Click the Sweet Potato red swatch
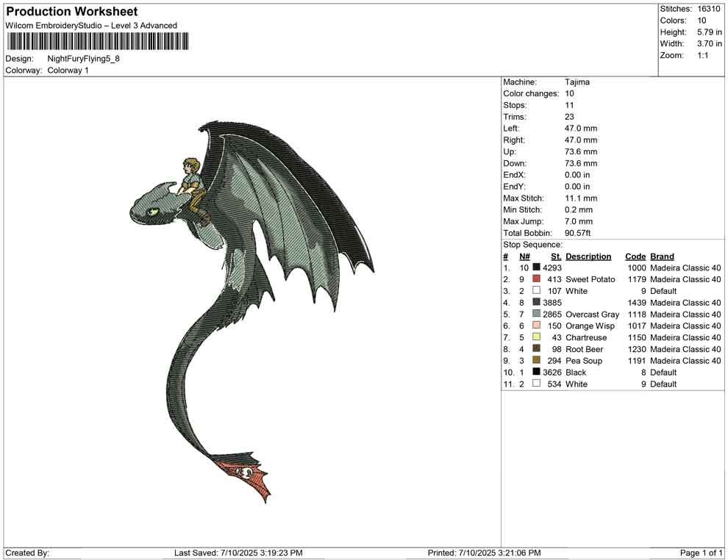The width and height of the screenshot is (728, 560). (x=536, y=279)
